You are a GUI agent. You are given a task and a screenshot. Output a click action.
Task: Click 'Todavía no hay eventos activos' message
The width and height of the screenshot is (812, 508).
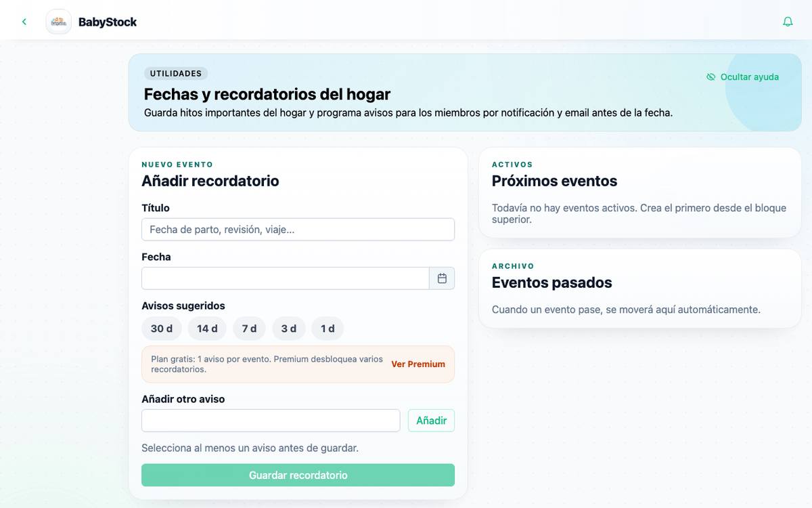pos(639,213)
